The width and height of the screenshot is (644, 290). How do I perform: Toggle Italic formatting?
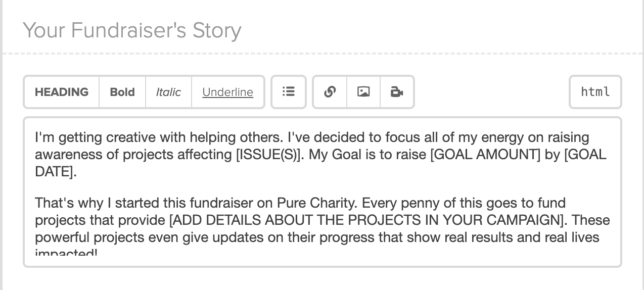pyautogui.click(x=168, y=92)
